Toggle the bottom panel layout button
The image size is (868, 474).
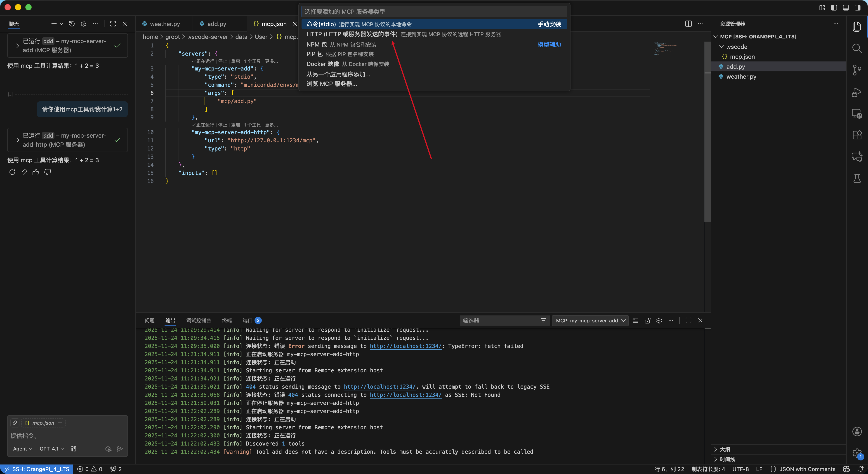pos(845,7)
